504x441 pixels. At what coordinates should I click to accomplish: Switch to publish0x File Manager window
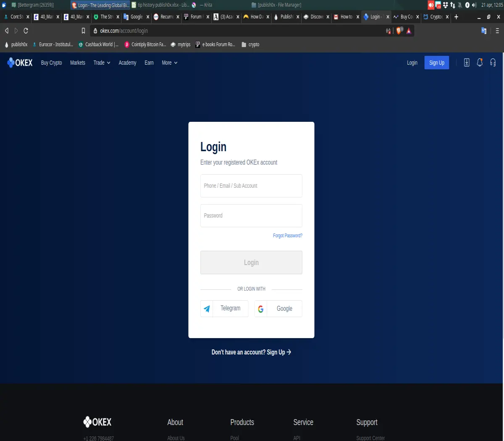[x=276, y=5]
